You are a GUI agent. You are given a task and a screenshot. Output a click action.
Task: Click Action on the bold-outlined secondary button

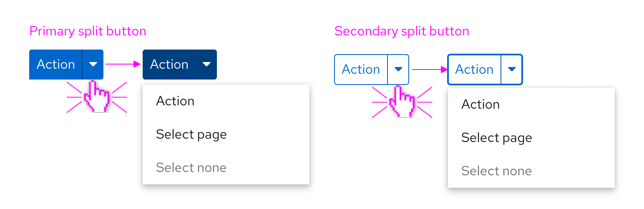(474, 70)
